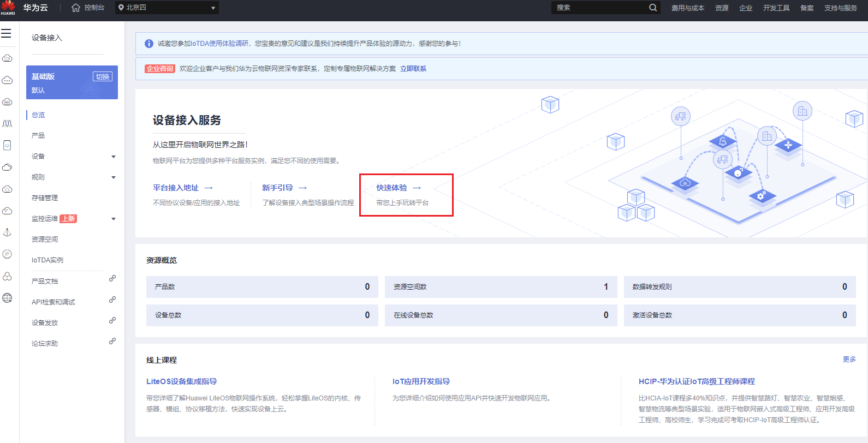This screenshot has width=868, height=443.
Task: Click the 激活设备总数 overview card
Action: click(x=740, y=315)
